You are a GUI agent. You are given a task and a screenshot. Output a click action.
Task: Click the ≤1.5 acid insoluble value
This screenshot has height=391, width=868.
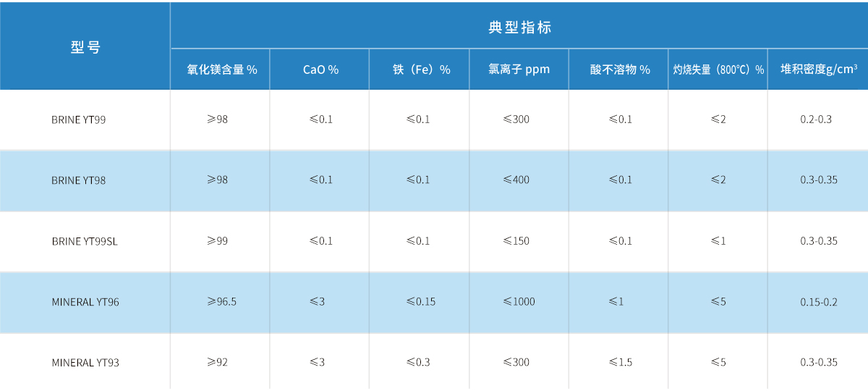[x=620, y=362]
